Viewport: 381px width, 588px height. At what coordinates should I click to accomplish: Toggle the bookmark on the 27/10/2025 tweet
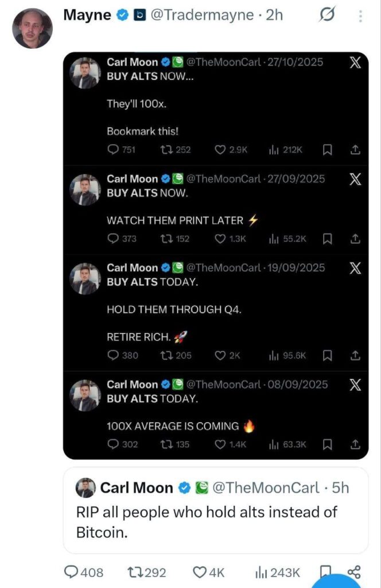[327, 149]
